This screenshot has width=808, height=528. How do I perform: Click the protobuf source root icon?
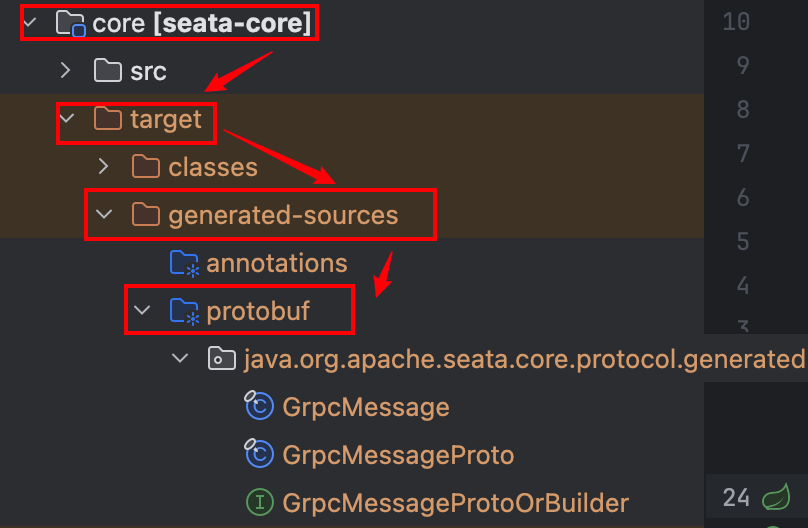[184, 311]
